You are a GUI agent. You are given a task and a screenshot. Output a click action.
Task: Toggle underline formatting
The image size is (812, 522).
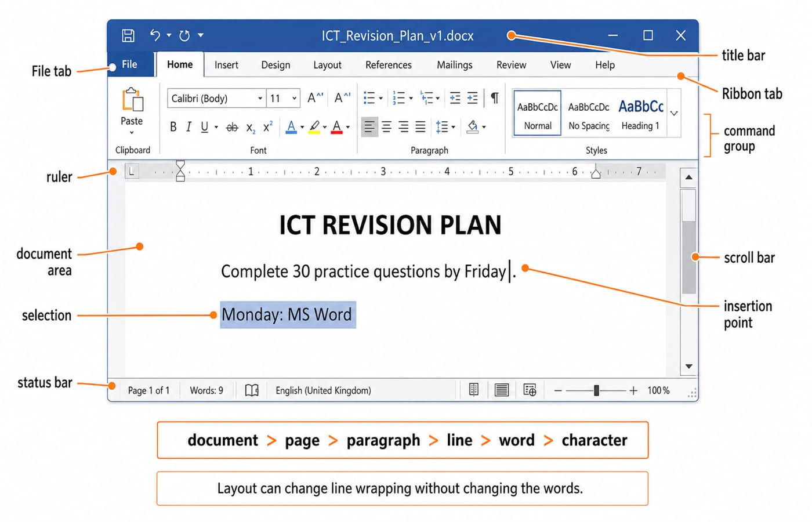coord(204,127)
